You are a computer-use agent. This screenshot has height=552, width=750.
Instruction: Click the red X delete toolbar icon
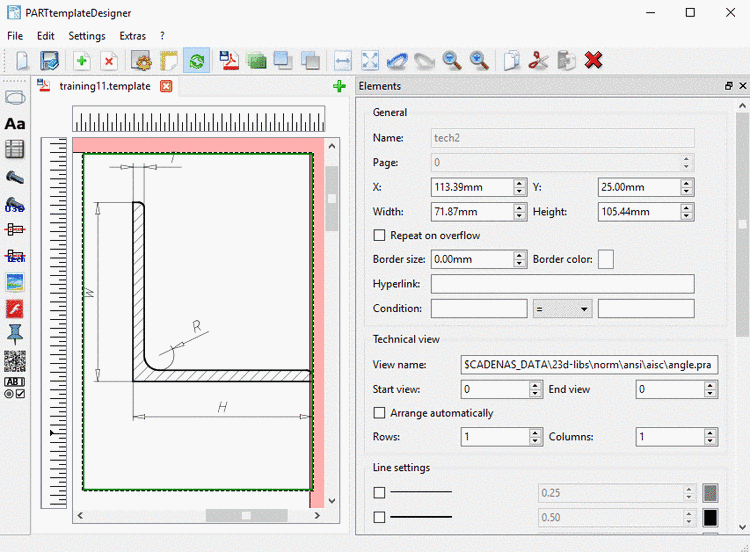(594, 60)
